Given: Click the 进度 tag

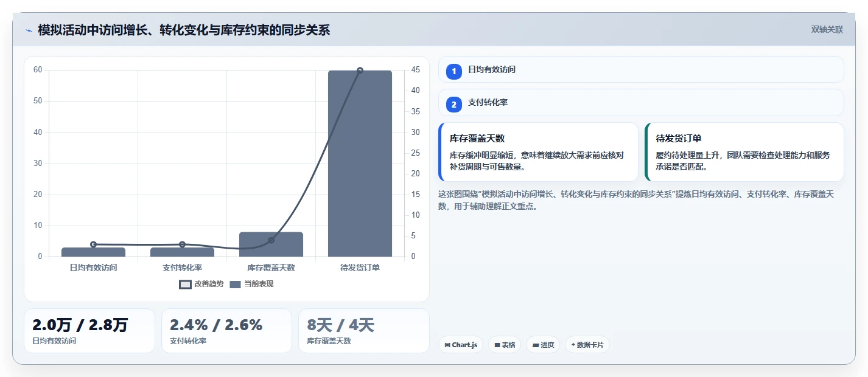Looking at the screenshot, I should 543,345.
